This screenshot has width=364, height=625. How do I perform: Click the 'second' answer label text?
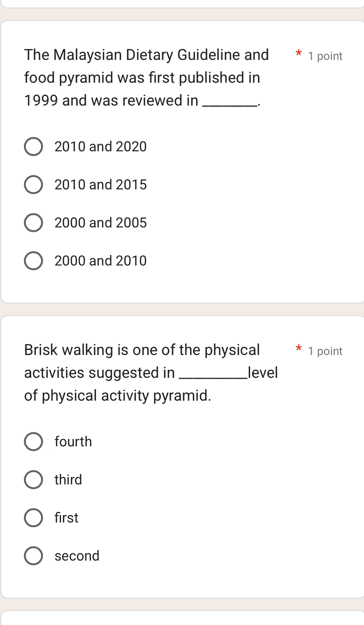77,556
